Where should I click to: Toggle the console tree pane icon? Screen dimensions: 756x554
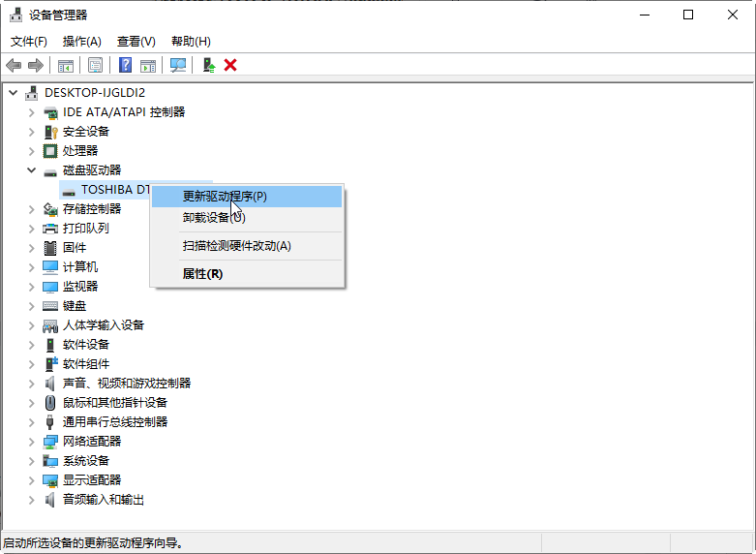pos(66,65)
